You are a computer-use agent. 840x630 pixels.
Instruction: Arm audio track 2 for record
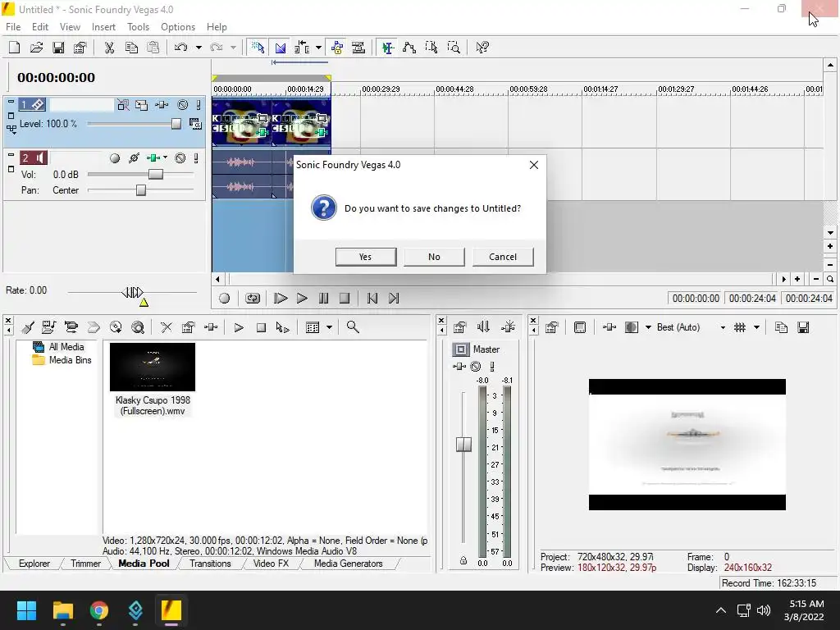coord(115,158)
